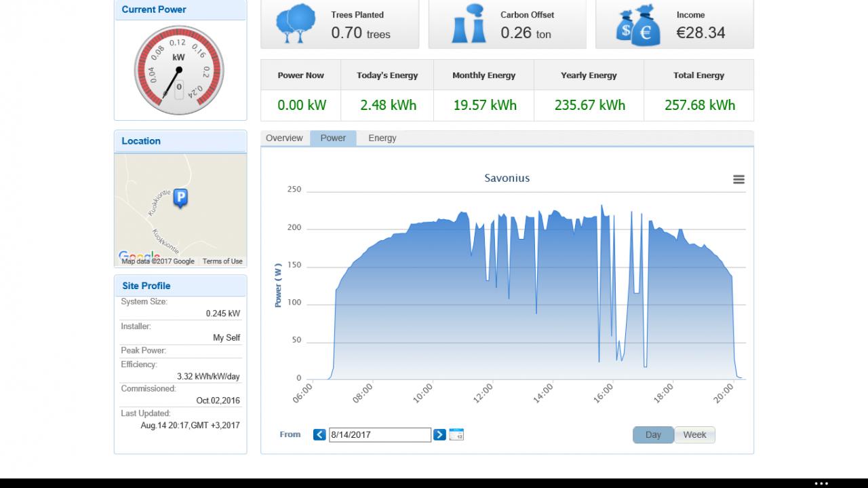Open the calendar date picker icon
This screenshot has width=868, height=488.
click(456, 434)
